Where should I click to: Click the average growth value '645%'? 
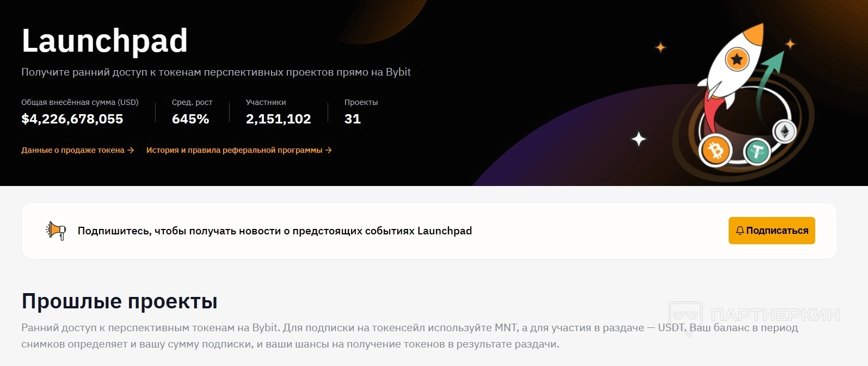point(190,119)
